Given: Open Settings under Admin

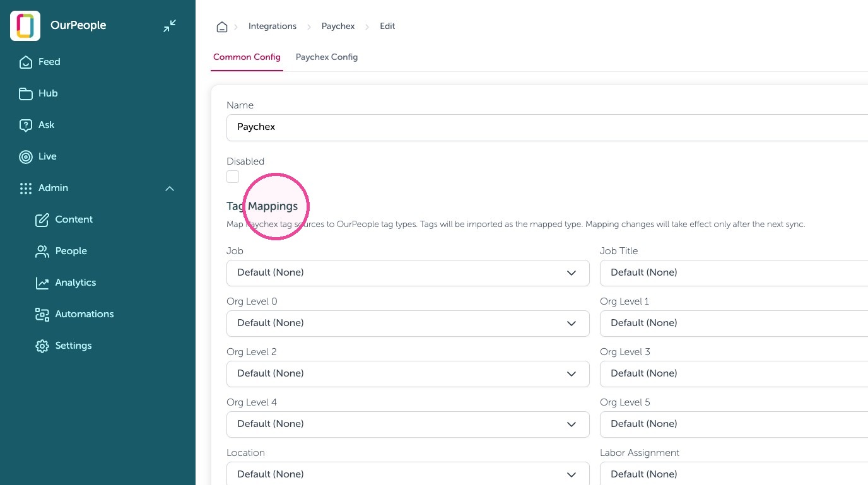Looking at the screenshot, I should tap(73, 346).
